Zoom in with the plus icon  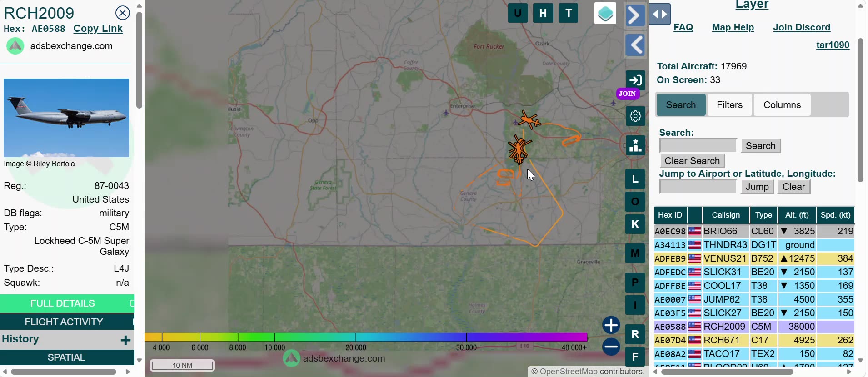[x=611, y=325]
